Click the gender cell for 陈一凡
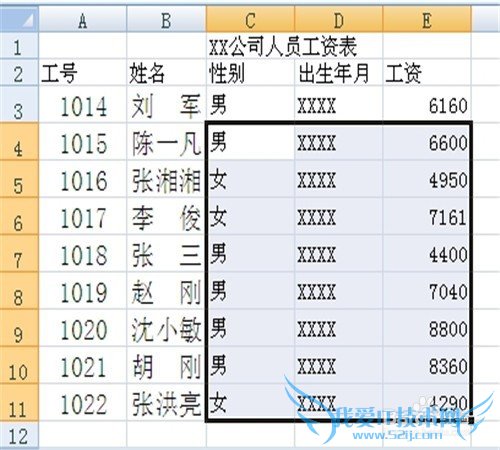Viewport: 500px width, 450px height. click(250, 142)
